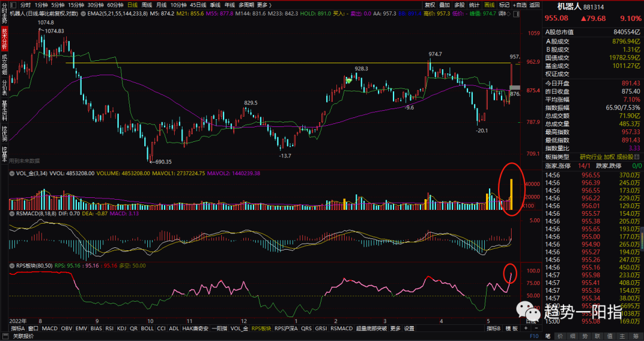
Task: Click the round indicator settings arrow icon
Action: click(x=83, y=14)
